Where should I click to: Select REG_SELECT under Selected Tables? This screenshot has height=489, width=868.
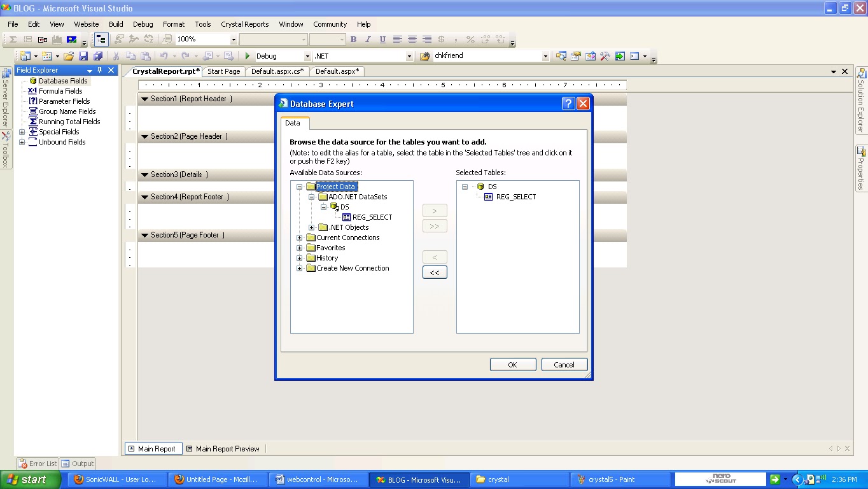516,197
